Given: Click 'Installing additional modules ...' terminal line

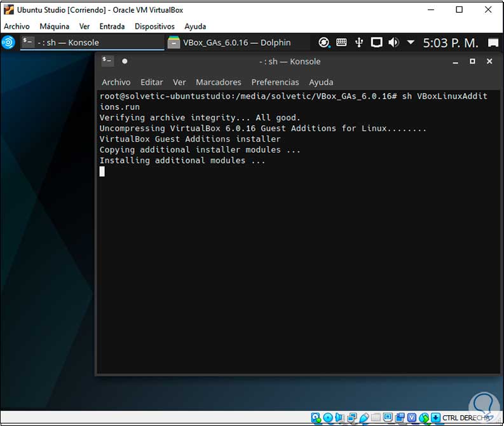Looking at the screenshot, I should (x=182, y=160).
